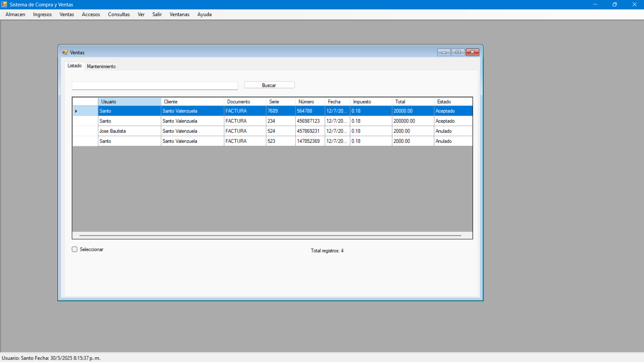Switch to the Listado tab
This screenshot has height=362, width=644.
pyautogui.click(x=74, y=66)
